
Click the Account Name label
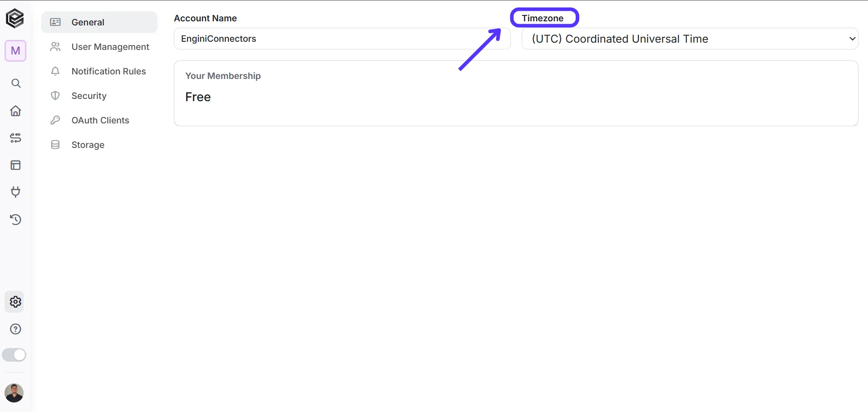(x=205, y=18)
